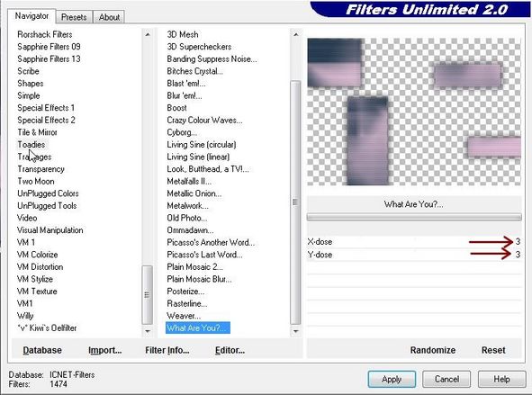532x395 pixels.
Task: Click the filter preview image
Action: 414,112
